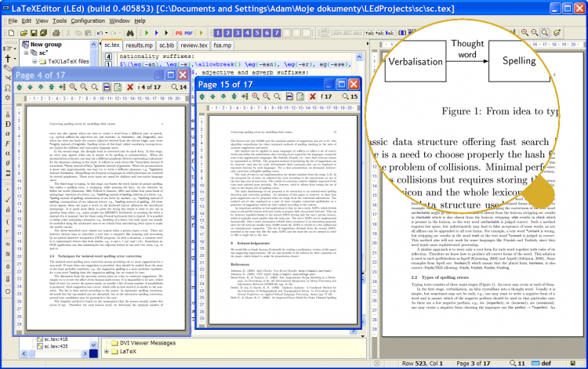588x369 pixels.
Task: Print the document using printer icon
Action: click(x=56, y=33)
